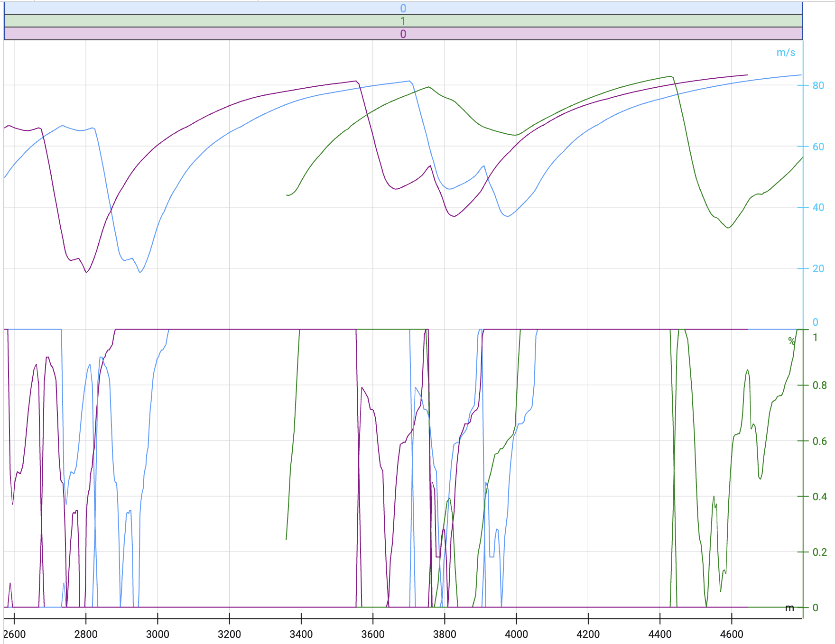Click the 3400 distance axis label
The image size is (835, 644).
pos(301,634)
